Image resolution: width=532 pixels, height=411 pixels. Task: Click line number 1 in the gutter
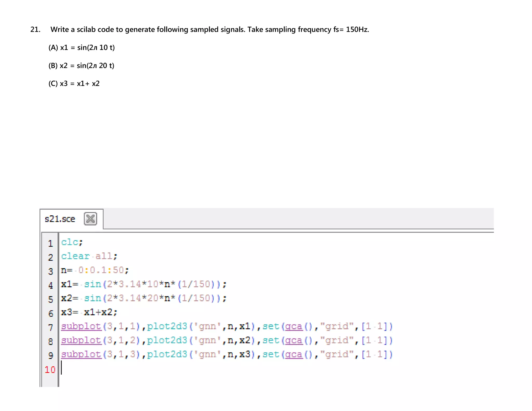pyautogui.click(x=50, y=243)
